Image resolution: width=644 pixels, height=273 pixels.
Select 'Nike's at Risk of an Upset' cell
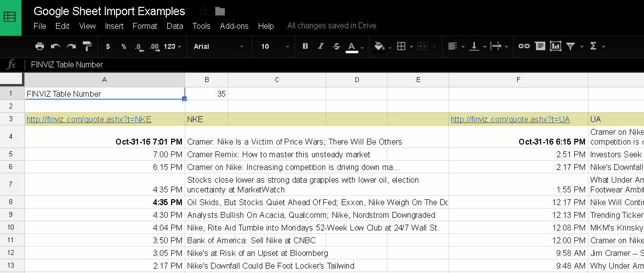[257, 253]
